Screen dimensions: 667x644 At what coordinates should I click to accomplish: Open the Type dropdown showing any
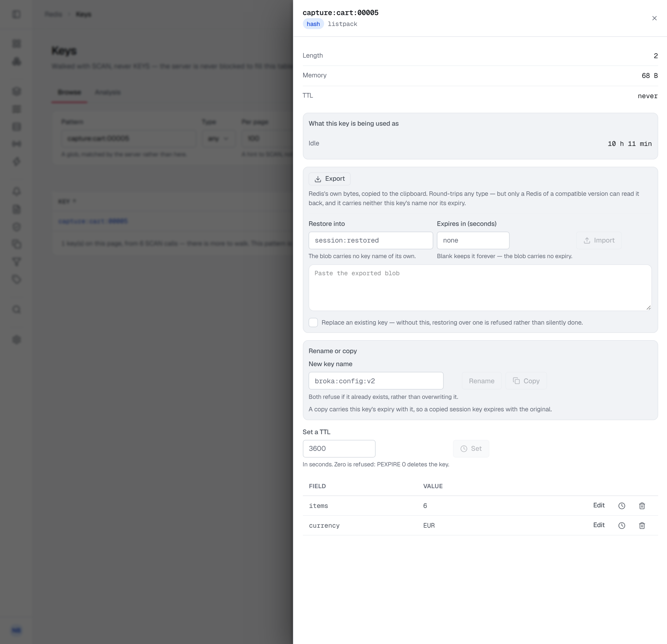coord(218,139)
